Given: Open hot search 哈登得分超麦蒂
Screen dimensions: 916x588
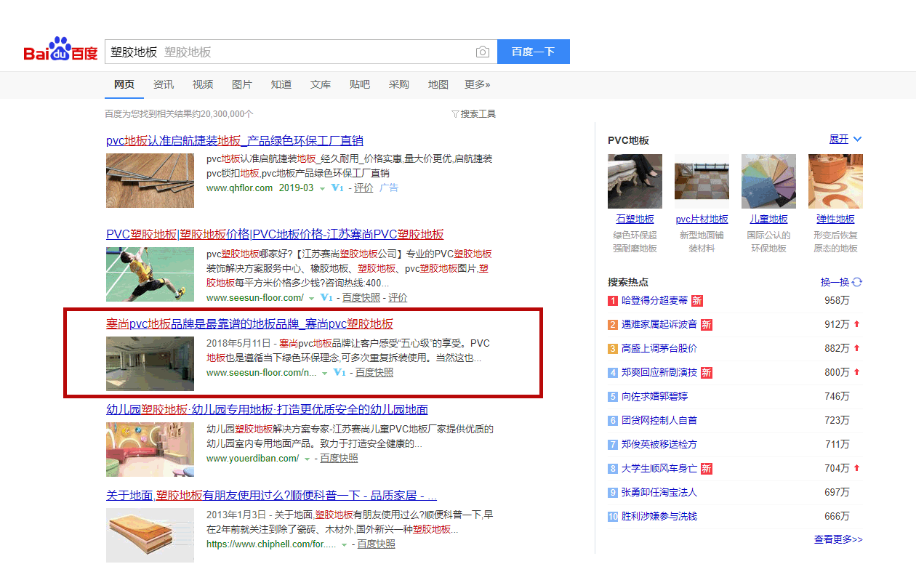Looking at the screenshot, I should (654, 300).
